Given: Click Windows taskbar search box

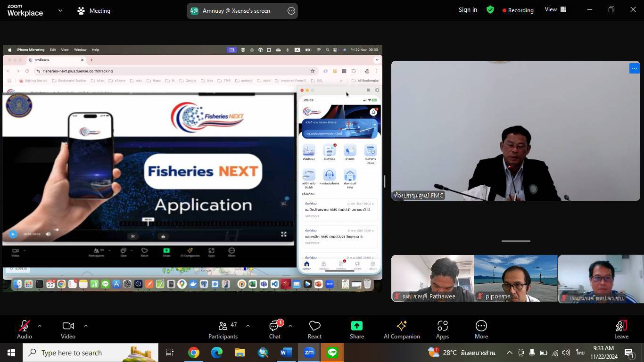Looking at the screenshot, I should 91,353.
